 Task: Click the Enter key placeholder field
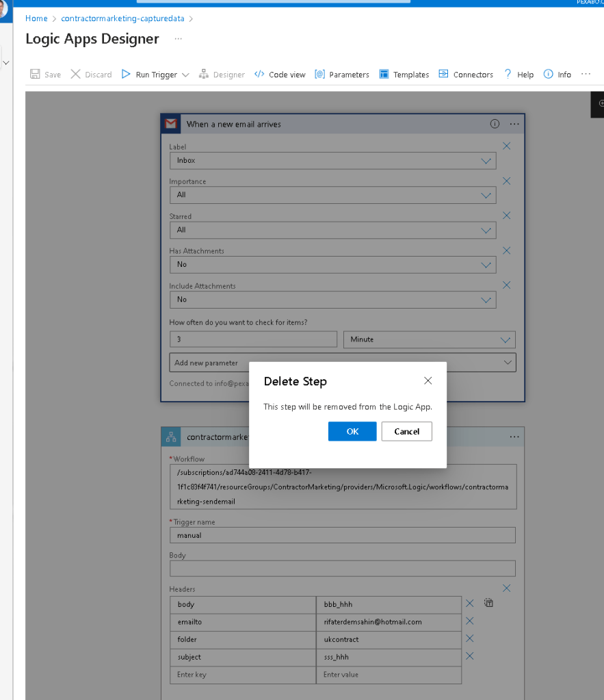pyautogui.click(x=243, y=675)
